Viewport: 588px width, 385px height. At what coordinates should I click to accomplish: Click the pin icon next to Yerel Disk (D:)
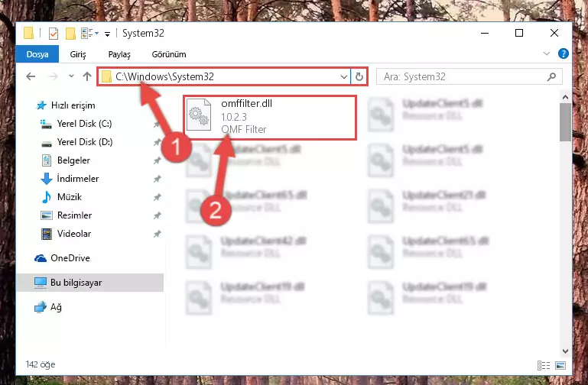157,142
